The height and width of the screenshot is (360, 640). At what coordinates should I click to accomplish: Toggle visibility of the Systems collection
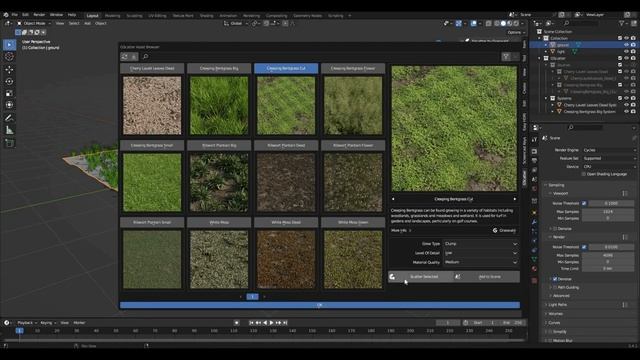click(627, 98)
